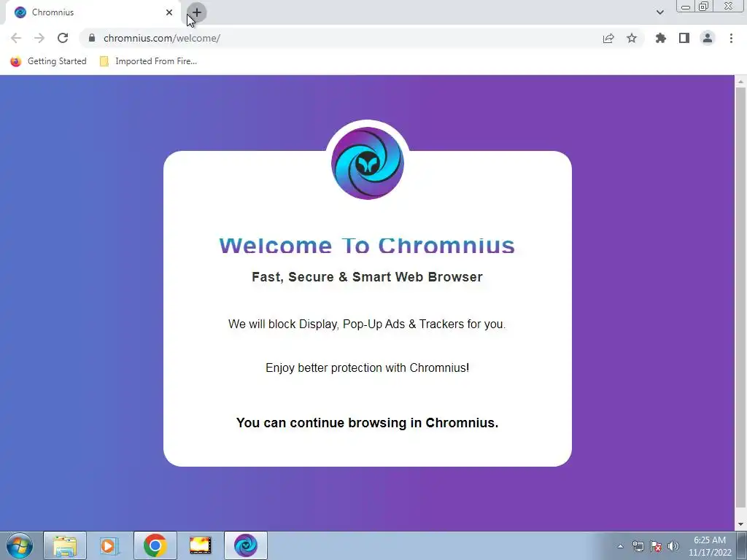Open the Action Center flag icon
747x560 pixels.
[656, 546]
